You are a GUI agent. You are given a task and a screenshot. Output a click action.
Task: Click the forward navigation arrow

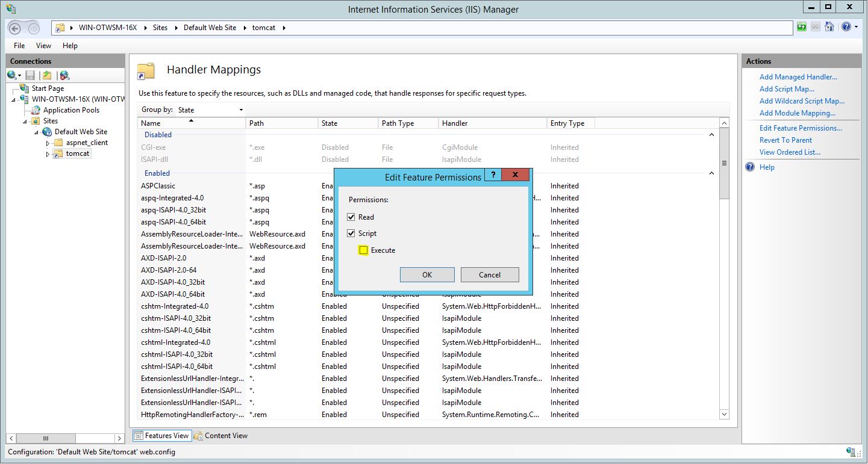34,28
